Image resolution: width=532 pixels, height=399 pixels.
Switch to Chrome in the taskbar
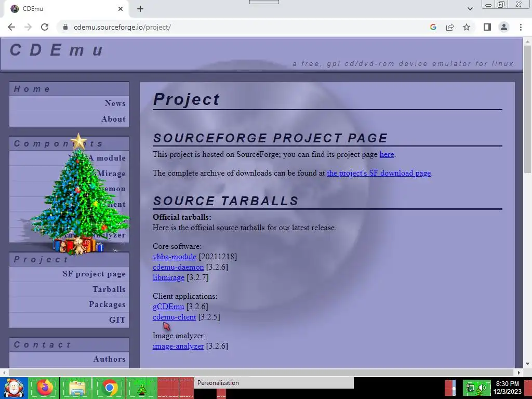coord(109,388)
